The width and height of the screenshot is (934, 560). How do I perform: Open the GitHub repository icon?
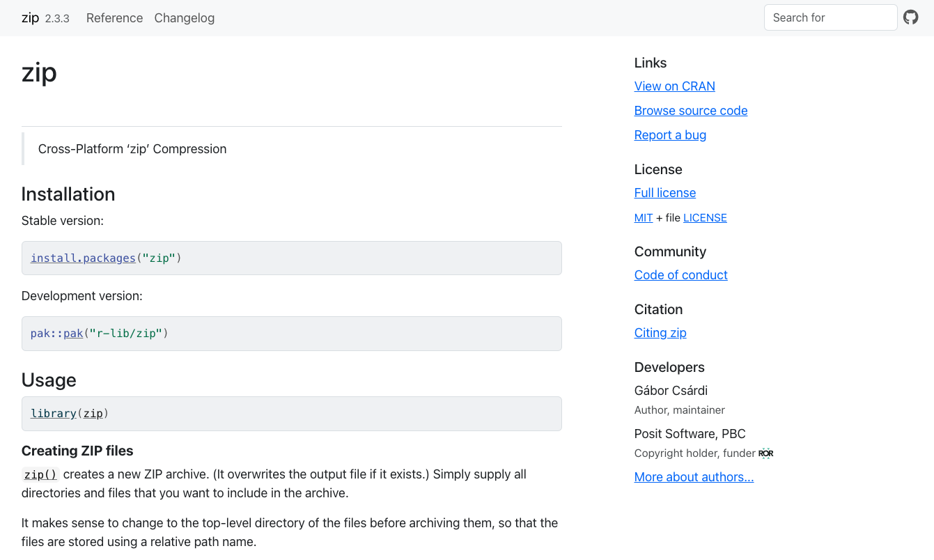coord(911,17)
